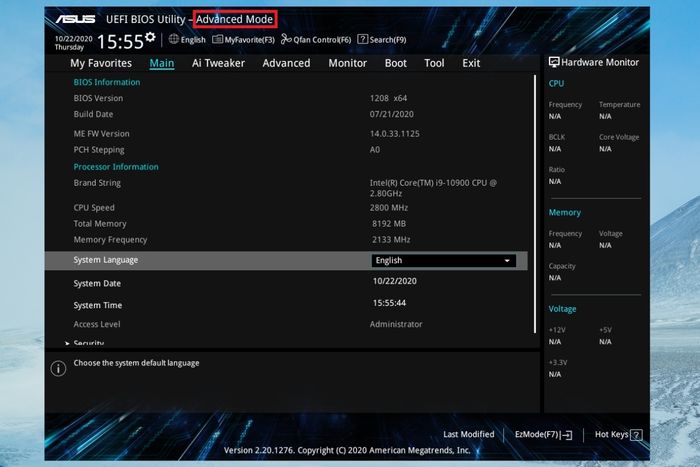
Task: Click the globe language icon
Action: 174,39
